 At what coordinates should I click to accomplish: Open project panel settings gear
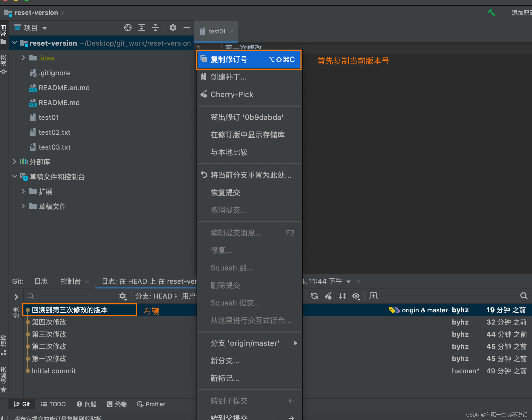point(173,28)
